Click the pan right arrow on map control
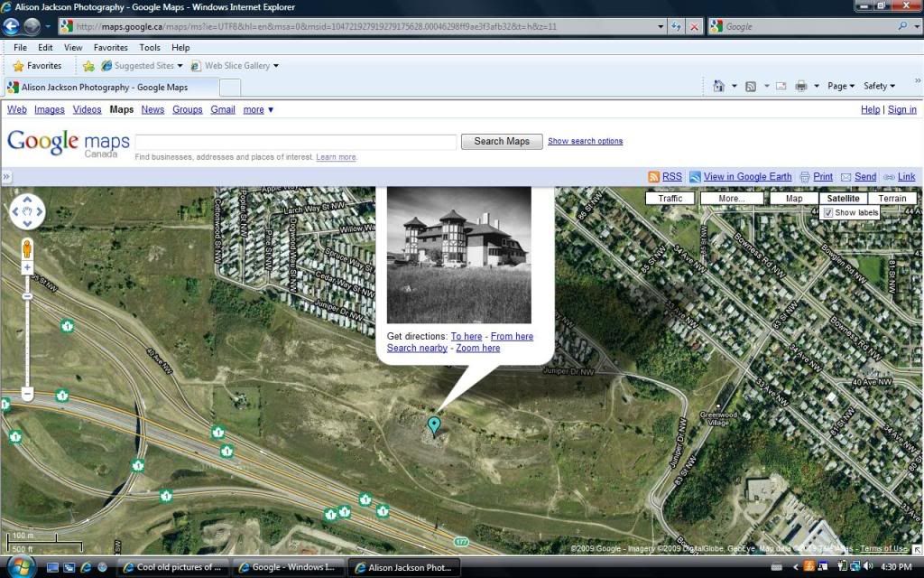Image resolution: width=924 pixels, height=578 pixels. click(x=40, y=211)
